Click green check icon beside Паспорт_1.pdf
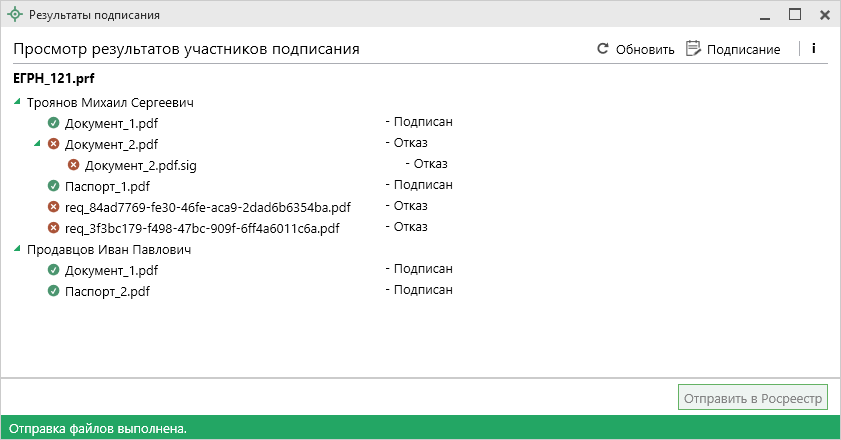Image resolution: width=841 pixels, height=440 pixels. 54,186
